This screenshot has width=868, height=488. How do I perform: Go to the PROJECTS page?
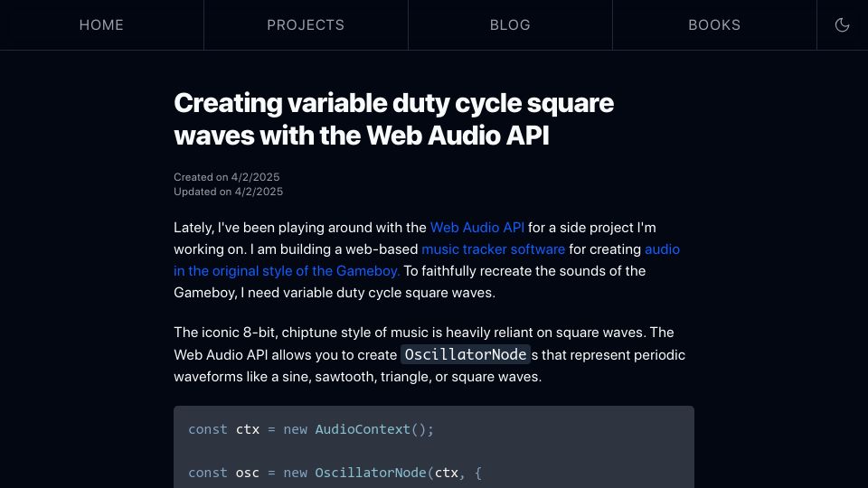(306, 25)
